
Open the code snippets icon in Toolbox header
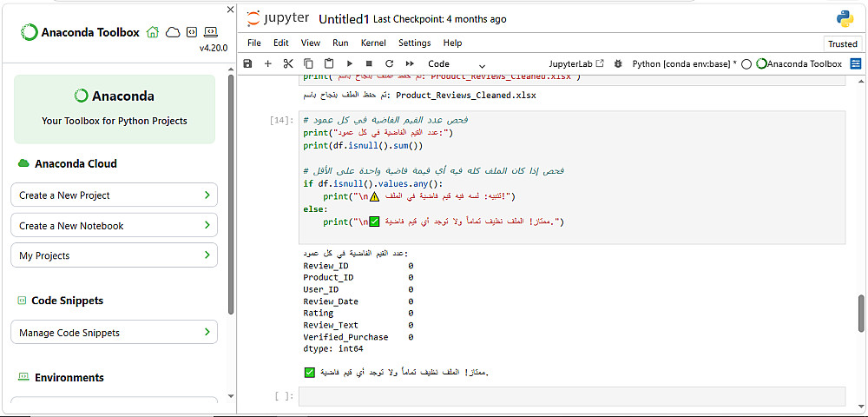pos(192,32)
